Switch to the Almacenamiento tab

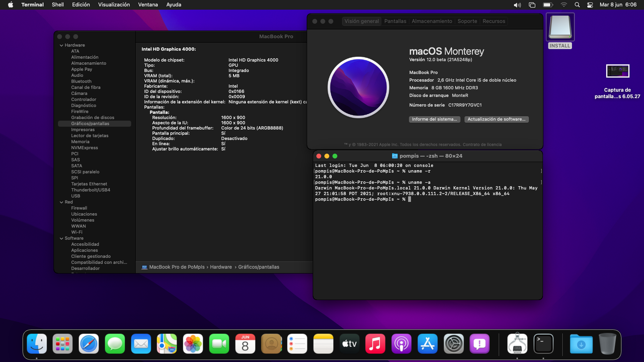[432, 21]
